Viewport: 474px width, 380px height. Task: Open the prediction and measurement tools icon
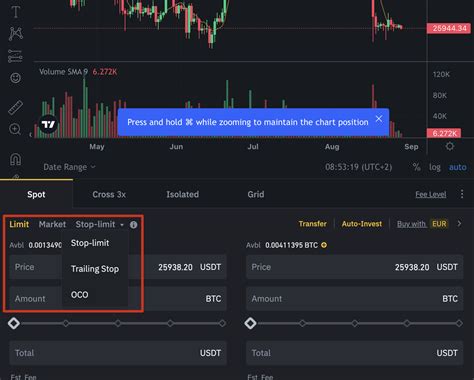click(x=15, y=56)
